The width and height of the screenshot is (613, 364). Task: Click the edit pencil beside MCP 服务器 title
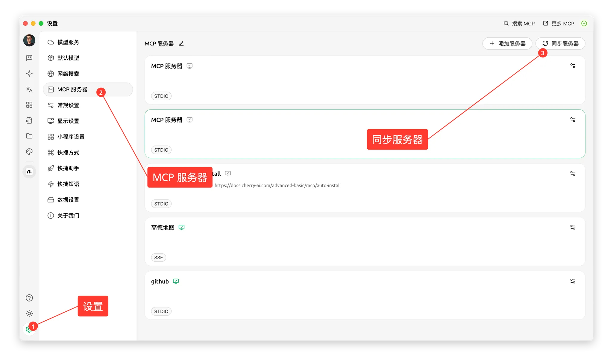pyautogui.click(x=181, y=44)
